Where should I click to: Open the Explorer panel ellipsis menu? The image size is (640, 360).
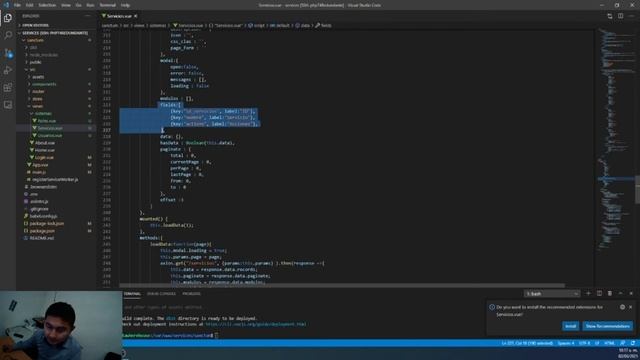click(x=88, y=16)
